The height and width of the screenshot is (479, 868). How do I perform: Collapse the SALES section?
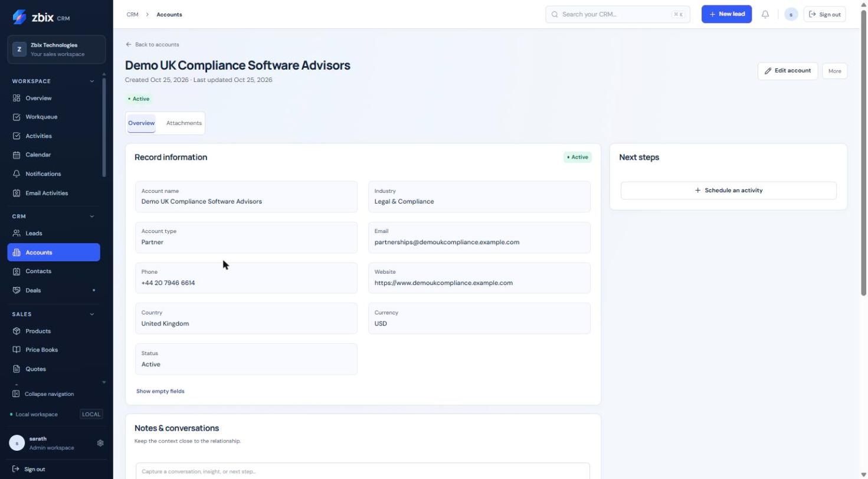coord(91,314)
